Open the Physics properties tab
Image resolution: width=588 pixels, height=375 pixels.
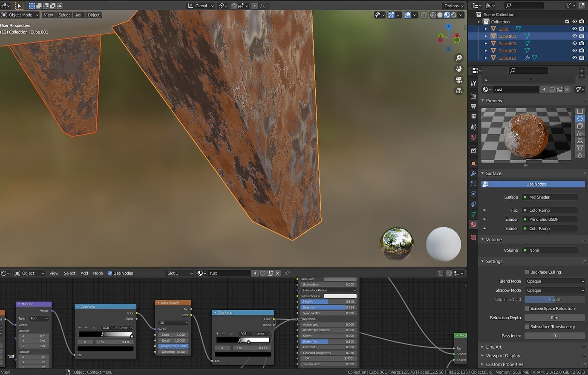473,194
